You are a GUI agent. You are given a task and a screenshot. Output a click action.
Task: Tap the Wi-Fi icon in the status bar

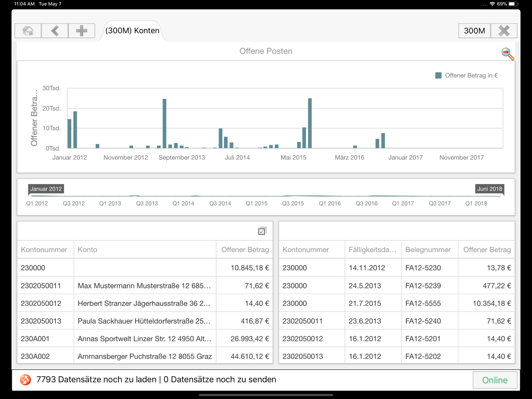[x=492, y=4]
